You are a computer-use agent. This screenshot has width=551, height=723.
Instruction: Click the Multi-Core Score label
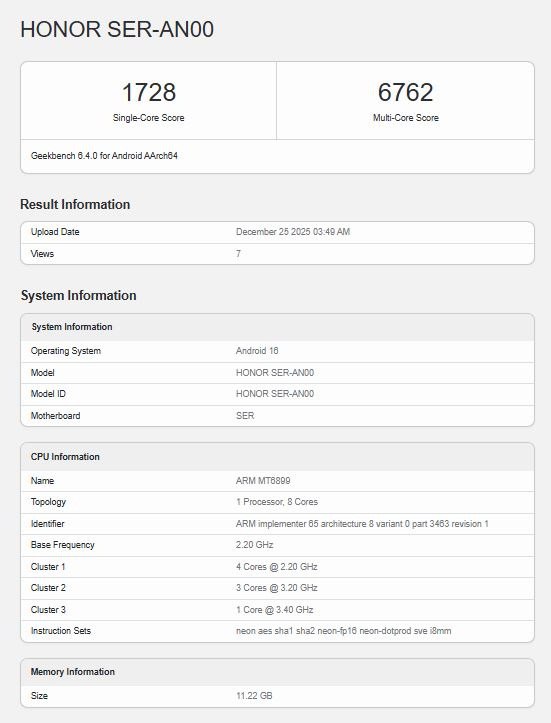click(x=406, y=118)
